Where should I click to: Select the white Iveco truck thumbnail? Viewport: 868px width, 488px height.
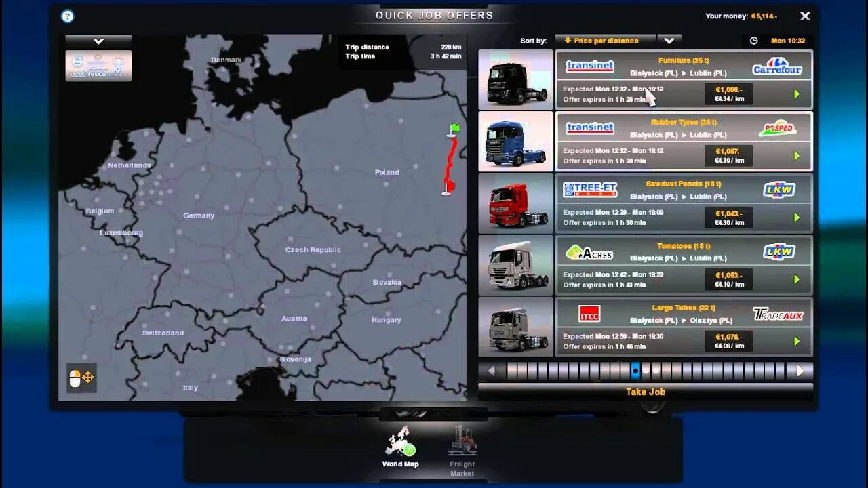(516, 264)
